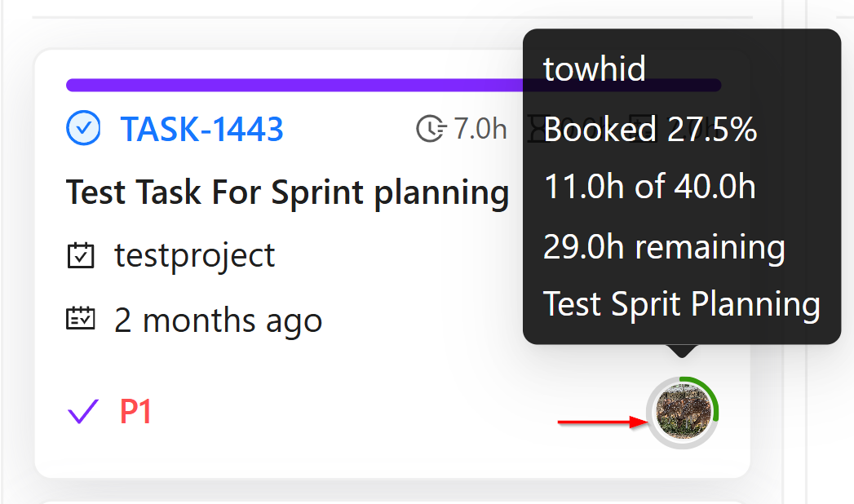Click the calendar icon beside 2 months ago
Viewport: 854px width, 504px height.
pos(81,319)
